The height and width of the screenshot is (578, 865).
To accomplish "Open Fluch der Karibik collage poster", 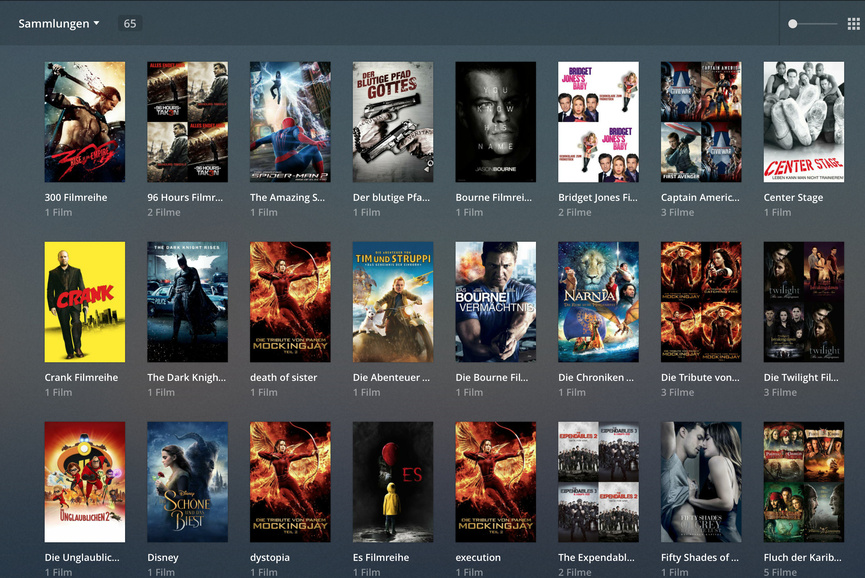I will click(x=804, y=482).
